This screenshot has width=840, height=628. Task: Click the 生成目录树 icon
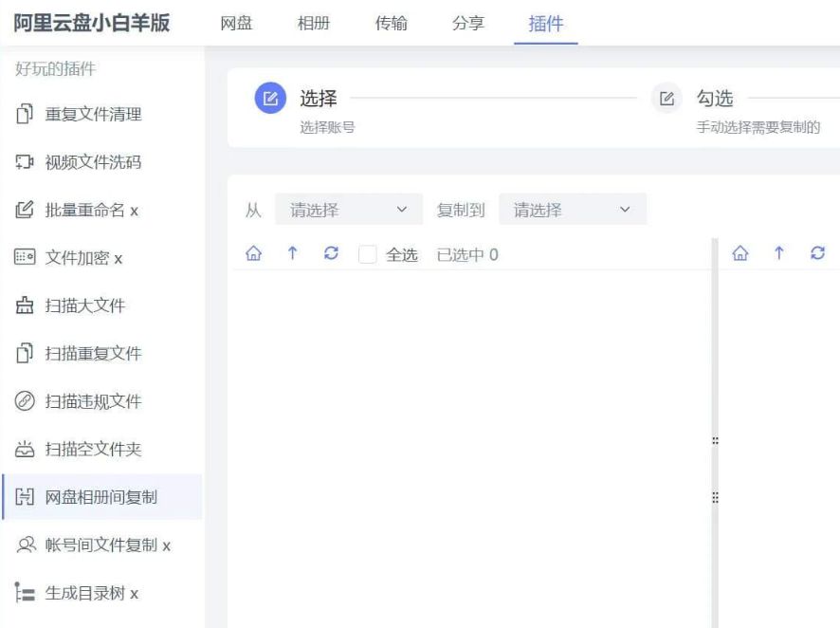tap(25, 593)
